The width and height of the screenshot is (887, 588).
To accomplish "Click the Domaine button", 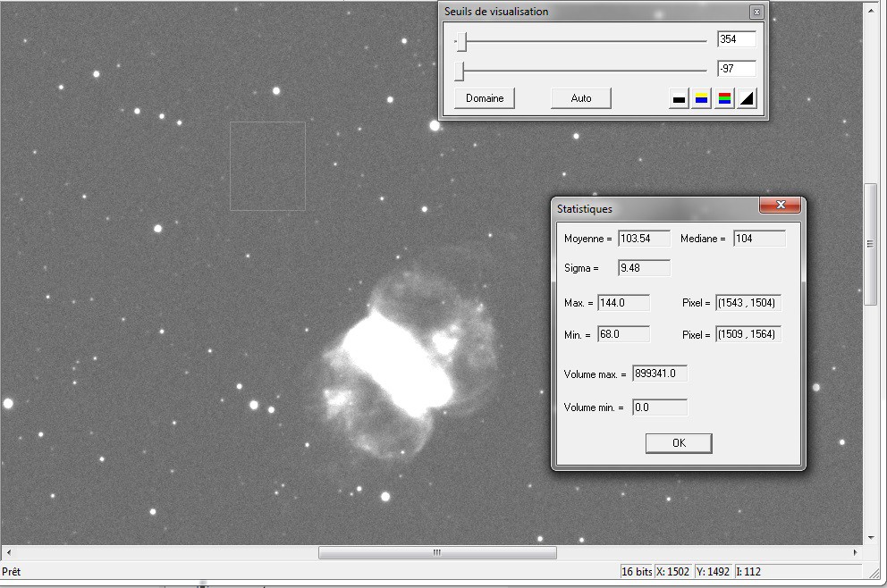I will (485, 98).
